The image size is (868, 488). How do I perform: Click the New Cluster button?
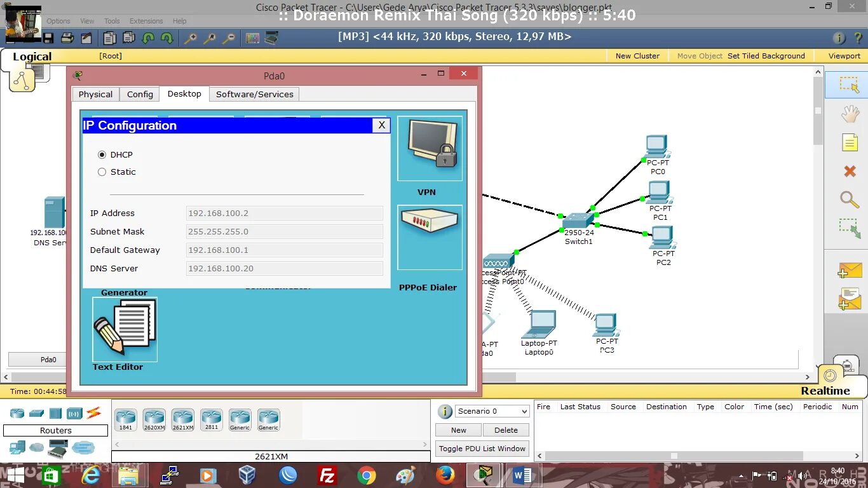(637, 56)
